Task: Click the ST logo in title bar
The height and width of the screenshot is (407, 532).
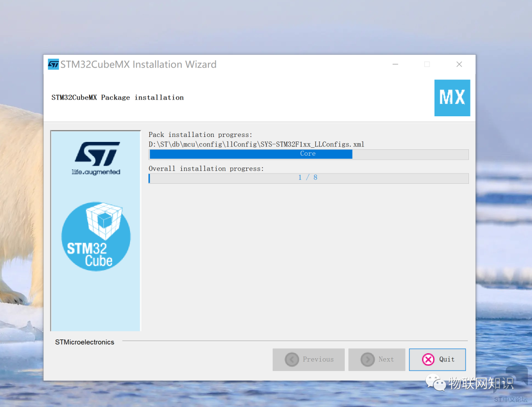Action: click(53, 64)
